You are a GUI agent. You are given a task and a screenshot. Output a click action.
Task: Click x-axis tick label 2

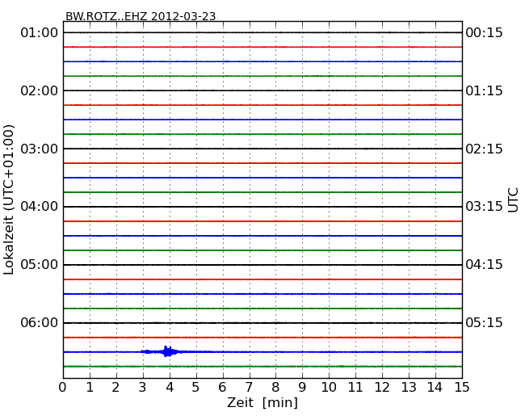click(x=115, y=387)
